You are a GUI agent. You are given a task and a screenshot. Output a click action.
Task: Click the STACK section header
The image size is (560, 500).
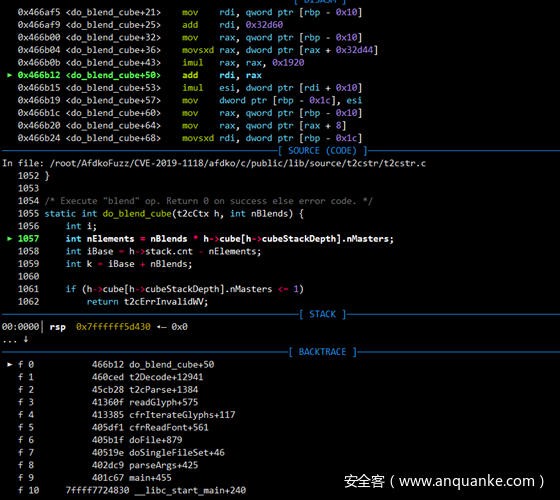tap(322, 314)
